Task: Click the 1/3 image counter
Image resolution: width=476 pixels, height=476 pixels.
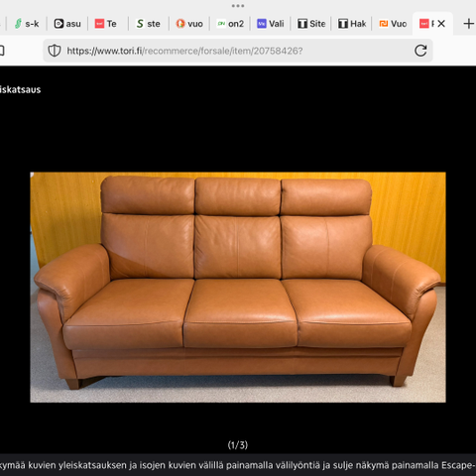Action: click(238, 445)
